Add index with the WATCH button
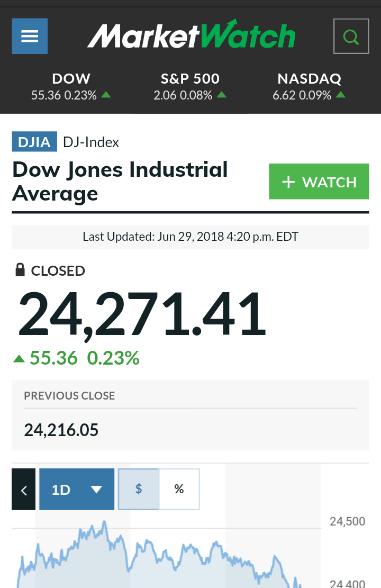 click(319, 182)
